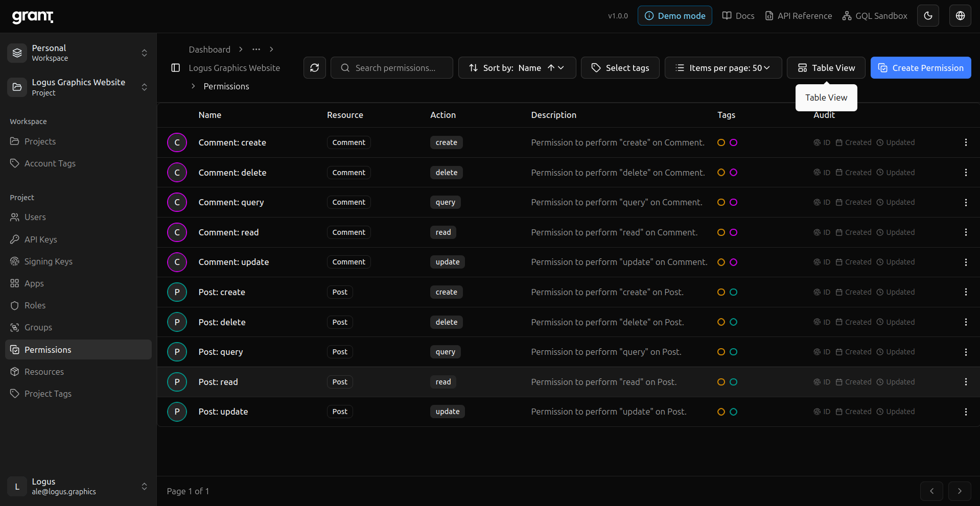The height and width of the screenshot is (506, 980).
Task: Click the Updated clock icon for Comment: query
Action: [x=880, y=202]
